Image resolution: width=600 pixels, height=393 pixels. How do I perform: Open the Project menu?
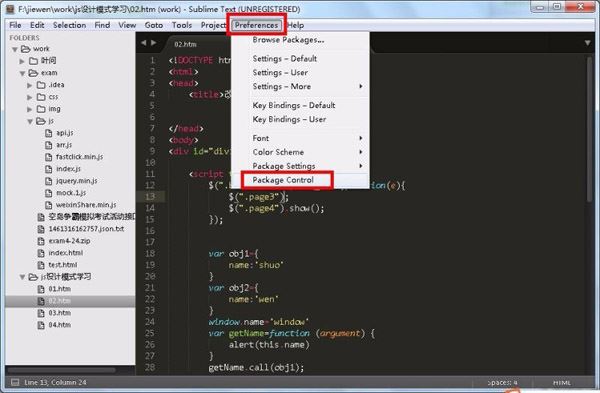click(x=213, y=25)
